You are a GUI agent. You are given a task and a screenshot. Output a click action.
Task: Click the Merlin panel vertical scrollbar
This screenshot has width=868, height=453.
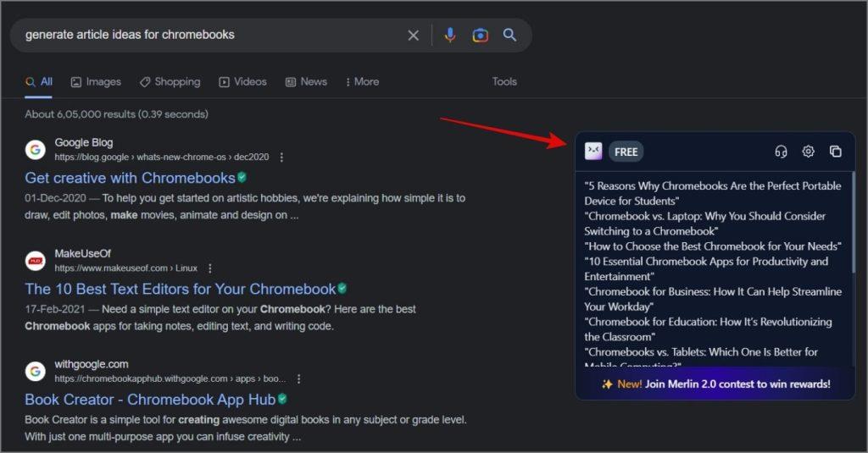[x=853, y=221]
